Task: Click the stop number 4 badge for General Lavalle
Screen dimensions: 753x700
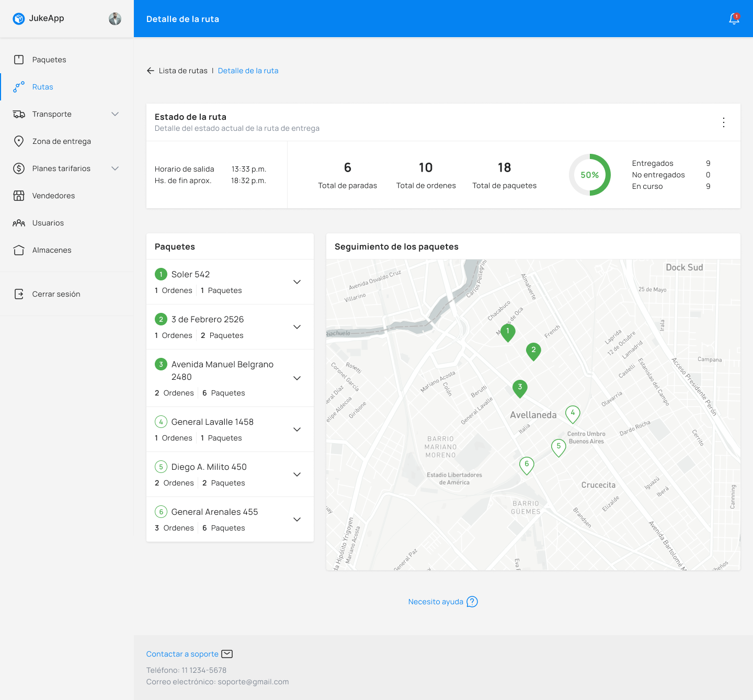Action: (161, 422)
